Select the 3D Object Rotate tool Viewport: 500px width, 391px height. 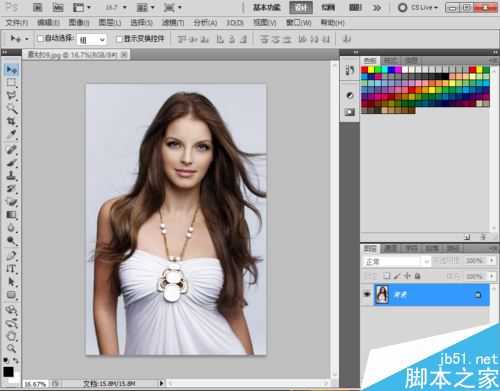click(x=12, y=310)
